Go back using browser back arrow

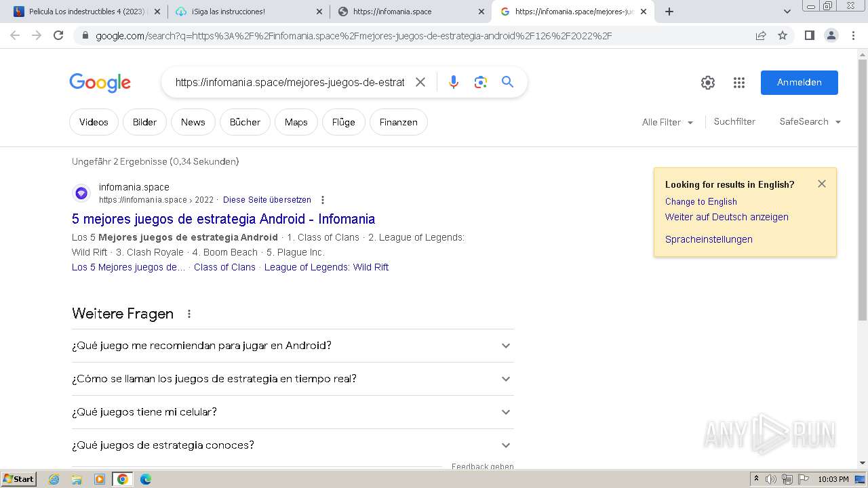[15, 35]
